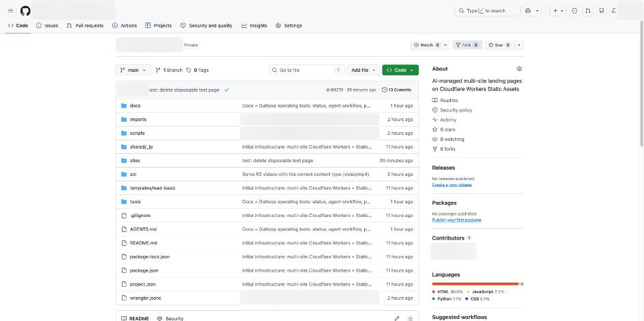644x321 pixels.
Task: Expand the Copilot dropdown arrow in header
Action: [537, 11]
